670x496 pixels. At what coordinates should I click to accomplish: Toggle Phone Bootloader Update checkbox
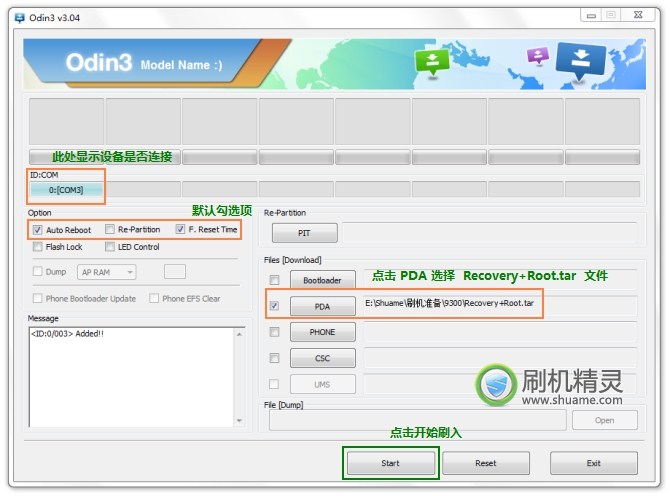coord(38,298)
